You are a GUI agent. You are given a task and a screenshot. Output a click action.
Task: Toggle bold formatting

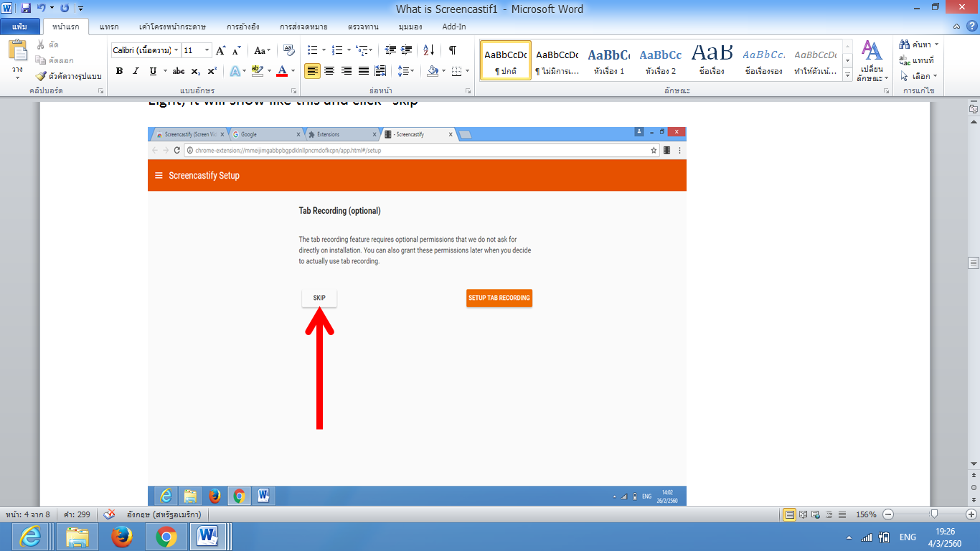[x=119, y=71]
